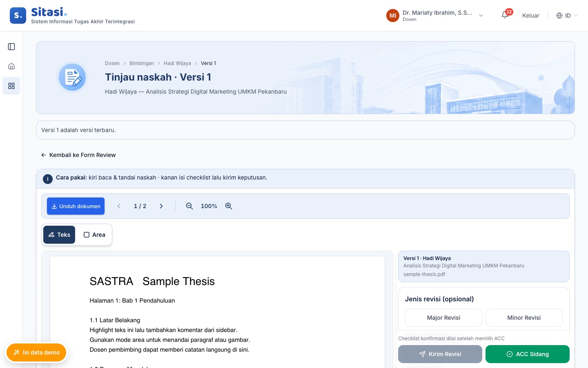The image size is (588, 368).
Task: Click the SASTRA Sample Thesis heading
Action: pyautogui.click(x=152, y=281)
